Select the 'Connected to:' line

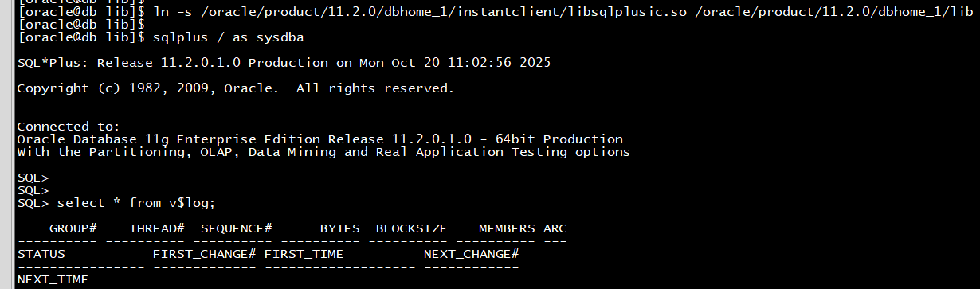pos(69,127)
